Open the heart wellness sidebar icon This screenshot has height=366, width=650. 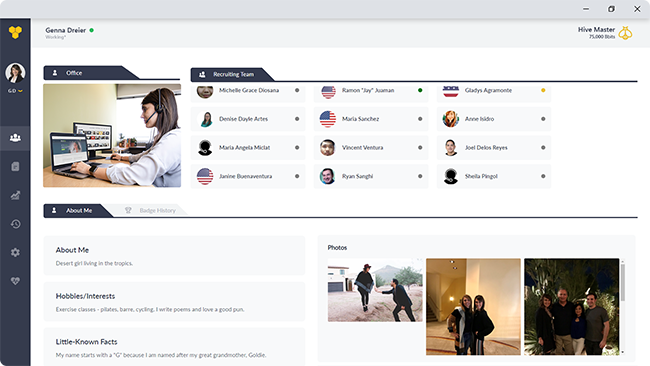coord(15,281)
